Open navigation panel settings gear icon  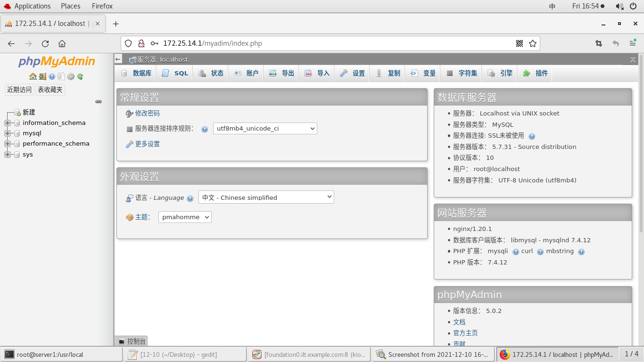(71, 76)
